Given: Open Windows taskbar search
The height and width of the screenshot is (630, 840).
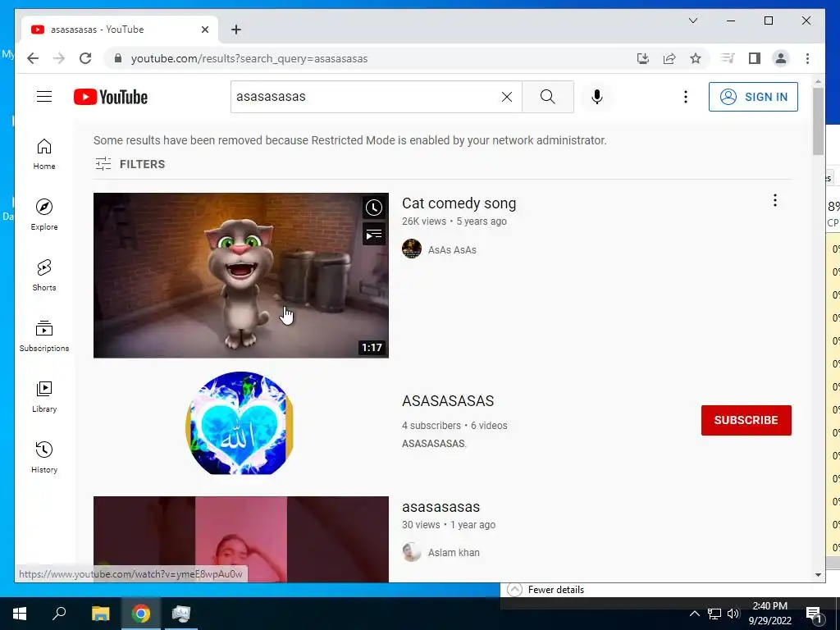Looking at the screenshot, I should 59,614.
